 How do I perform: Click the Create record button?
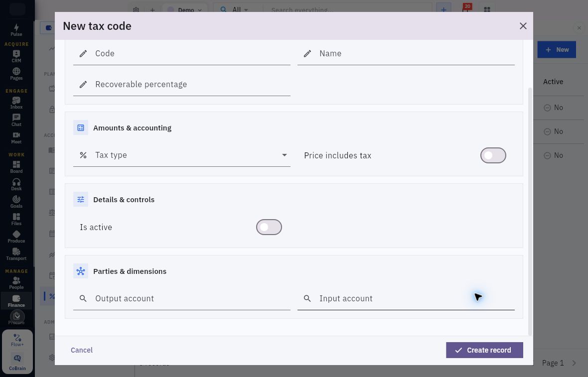coord(484,350)
